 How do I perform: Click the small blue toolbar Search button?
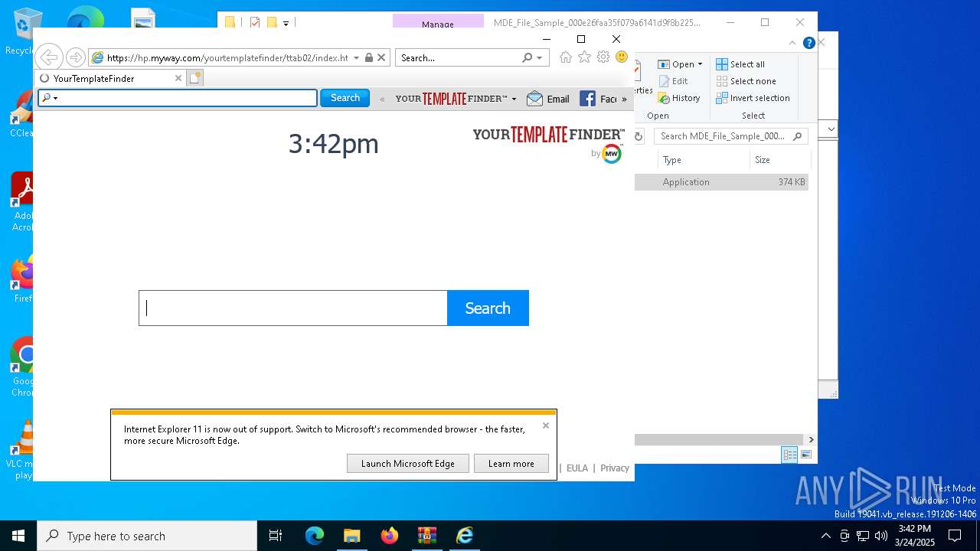(345, 98)
